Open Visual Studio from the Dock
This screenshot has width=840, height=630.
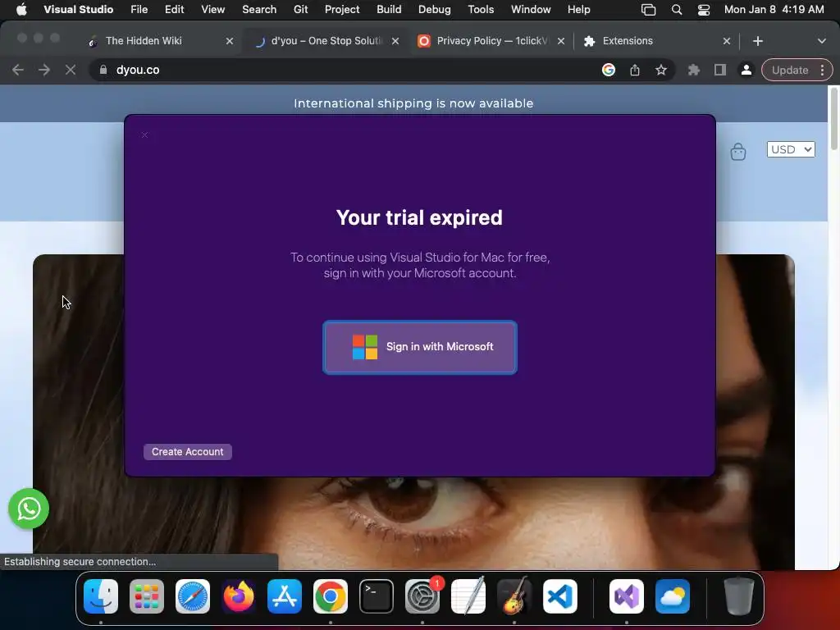tap(627, 596)
